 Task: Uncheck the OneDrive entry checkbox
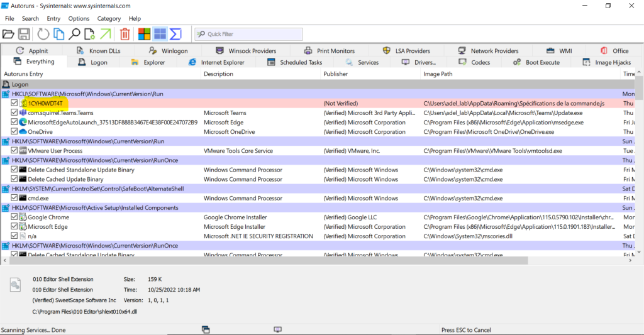click(14, 131)
